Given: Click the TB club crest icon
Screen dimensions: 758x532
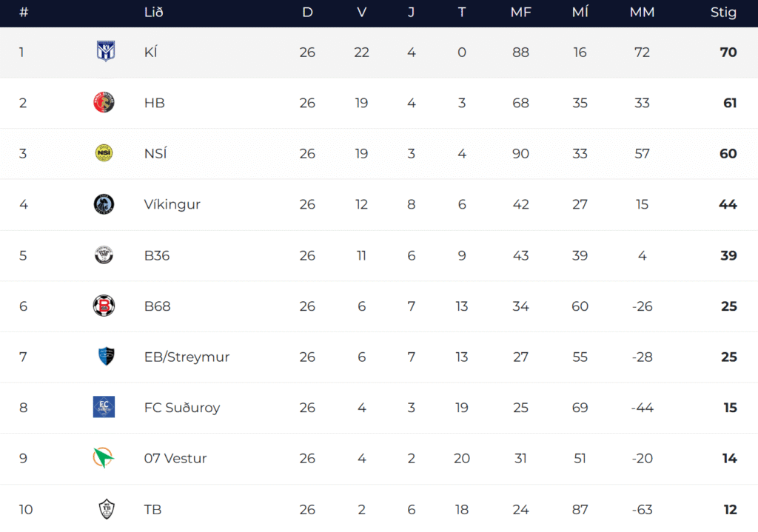Looking at the screenshot, I should tap(106, 509).
